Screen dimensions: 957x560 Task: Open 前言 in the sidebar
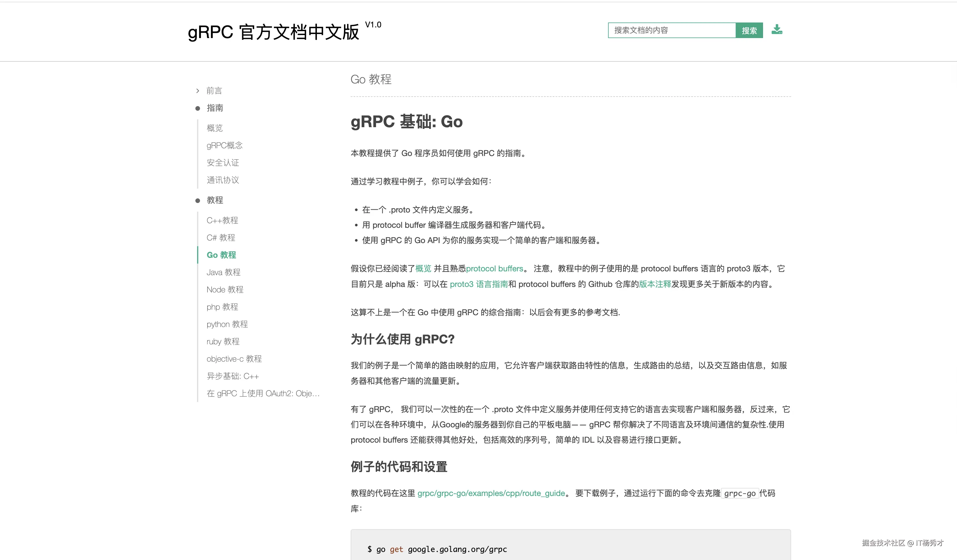pos(214,91)
